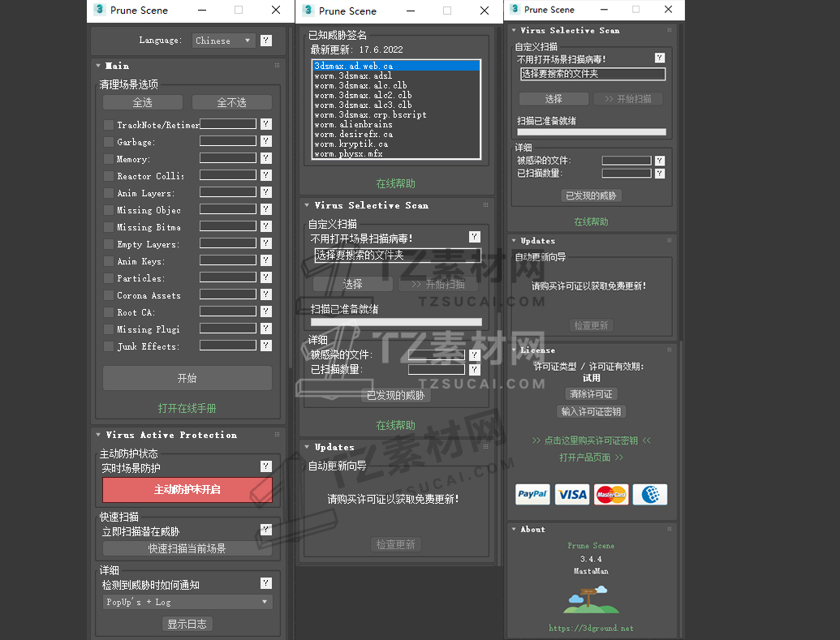840x640 pixels.
Task: Click folder path field in middle window
Action: 398,256
